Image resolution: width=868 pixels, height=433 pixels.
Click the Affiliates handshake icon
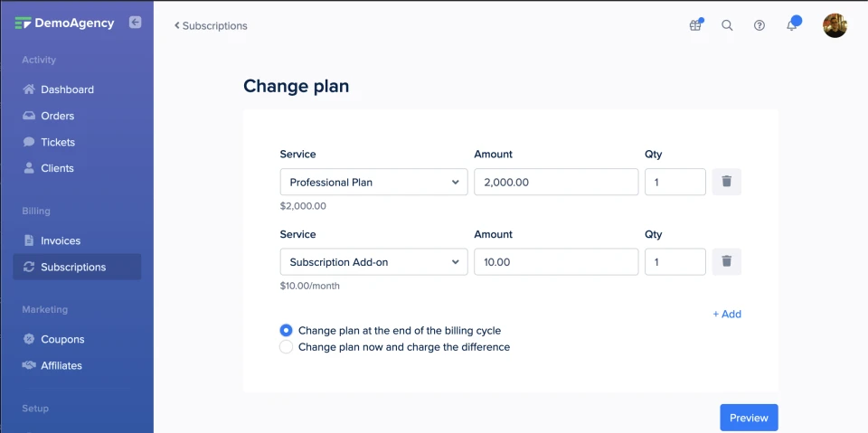pyautogui.click(x=29, y=365)
